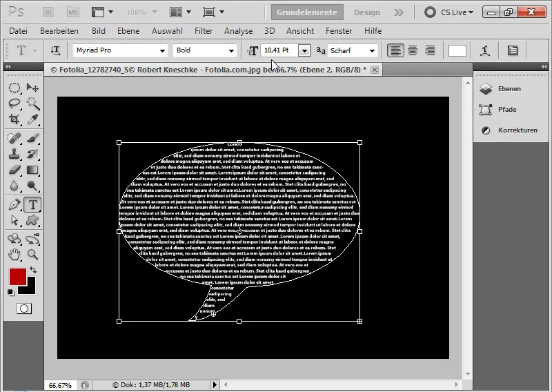This screenshot has height=392, width=552.
Task: Center text alignment
Action: [413, 50]
